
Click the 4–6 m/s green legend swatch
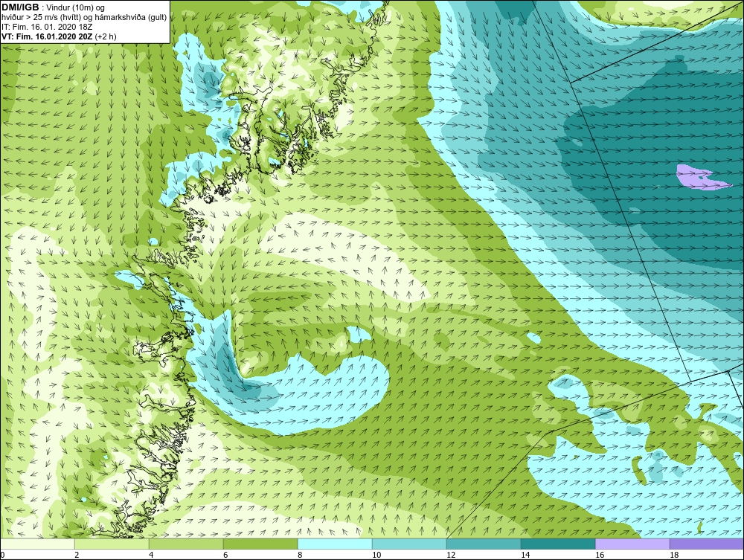(x=186, y=544)
